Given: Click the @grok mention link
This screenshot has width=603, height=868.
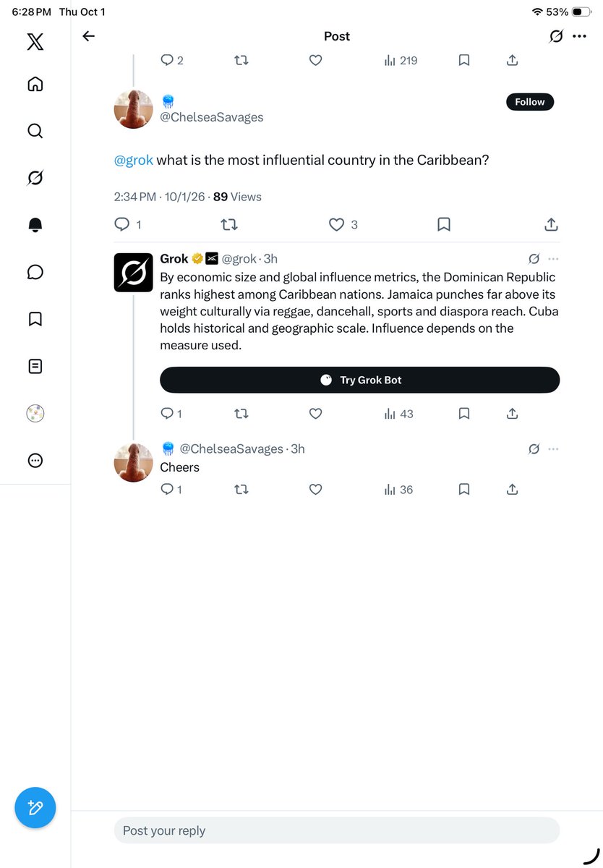Looking at the screenshot, I should coord(134,160).
